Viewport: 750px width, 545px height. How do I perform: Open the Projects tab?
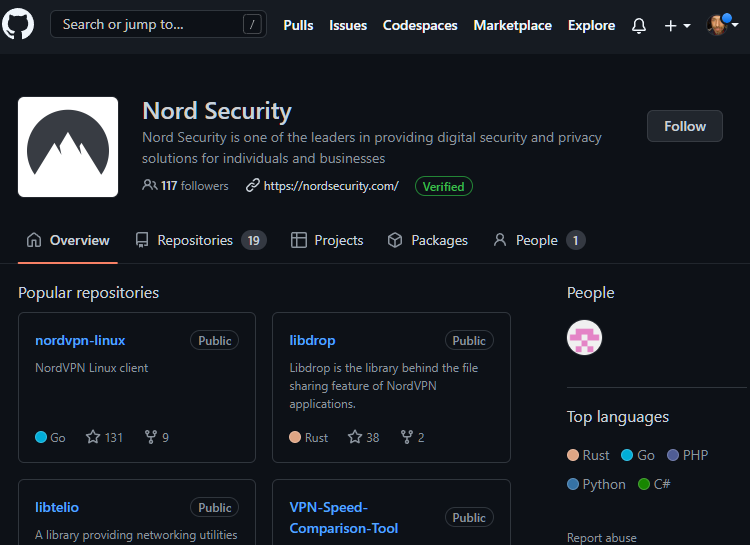point(327,240)
